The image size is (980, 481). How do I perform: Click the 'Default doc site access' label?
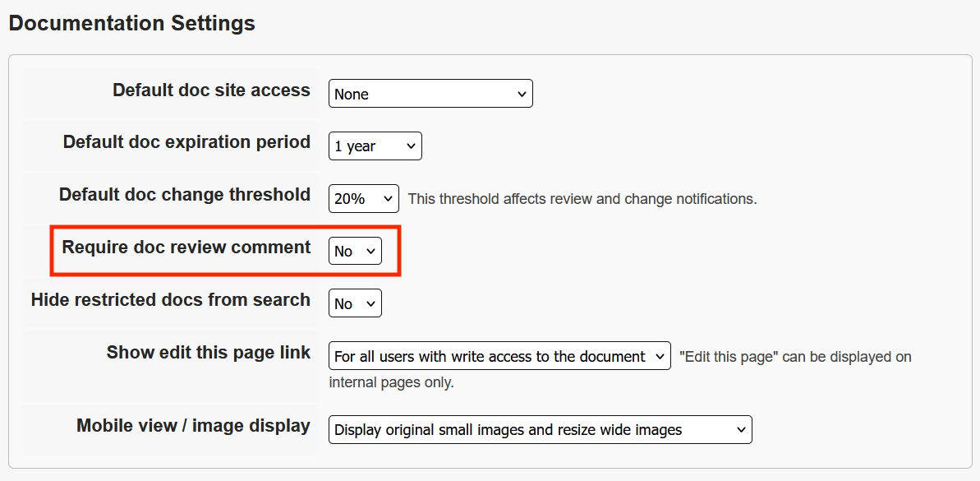point(211,90)
